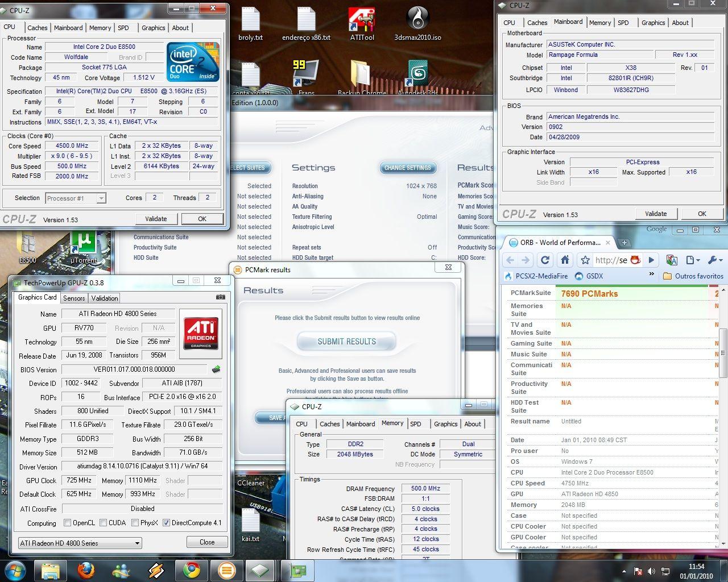Click the Go arrow in Chrome's address bar
The height and width of the screenshot is (582, 728).
pos(651,260)
